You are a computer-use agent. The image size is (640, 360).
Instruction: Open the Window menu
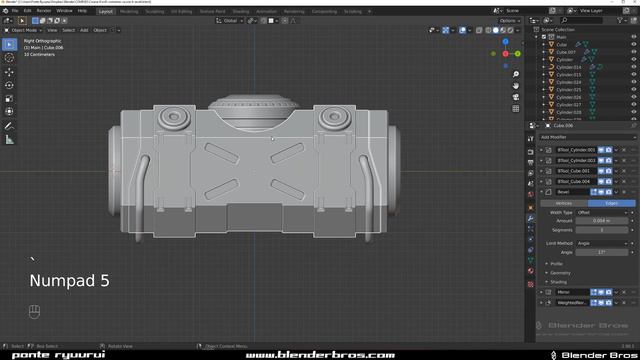64,11
